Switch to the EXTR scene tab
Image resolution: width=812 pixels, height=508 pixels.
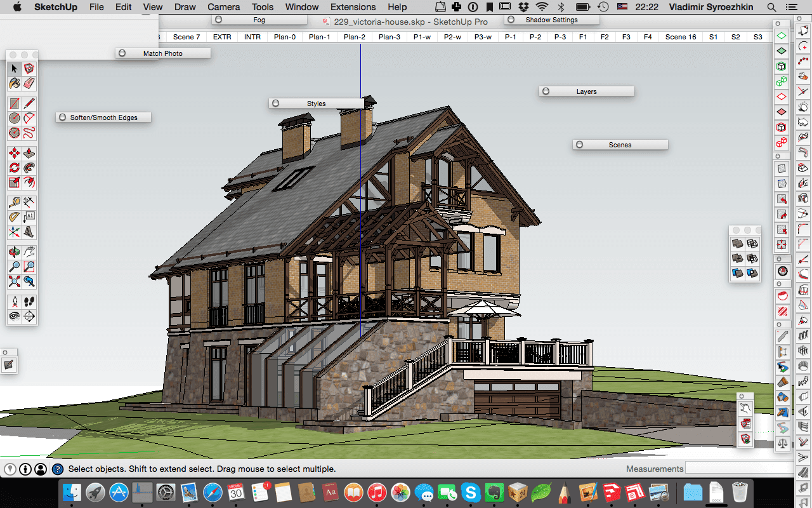tap(221, 37)
